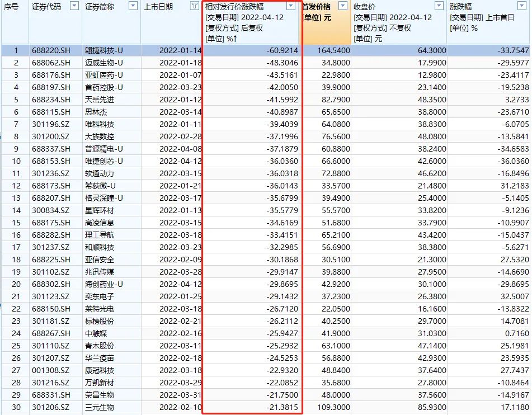The width and height of the screenshot is (532, 415).
Task: Click the 标榜股份 cell
Action: (x=100, y=321)
